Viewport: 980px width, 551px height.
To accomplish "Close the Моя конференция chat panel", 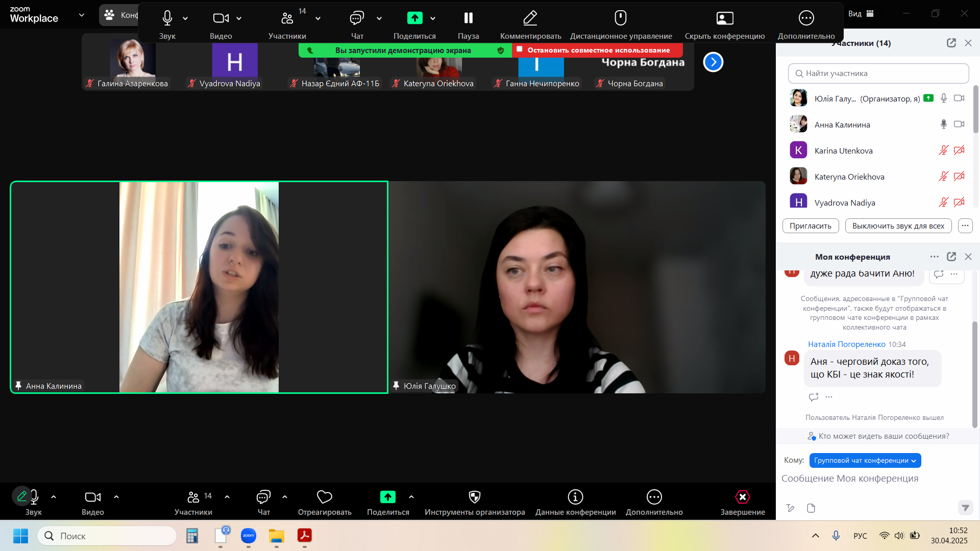I will tap(968, 257).
